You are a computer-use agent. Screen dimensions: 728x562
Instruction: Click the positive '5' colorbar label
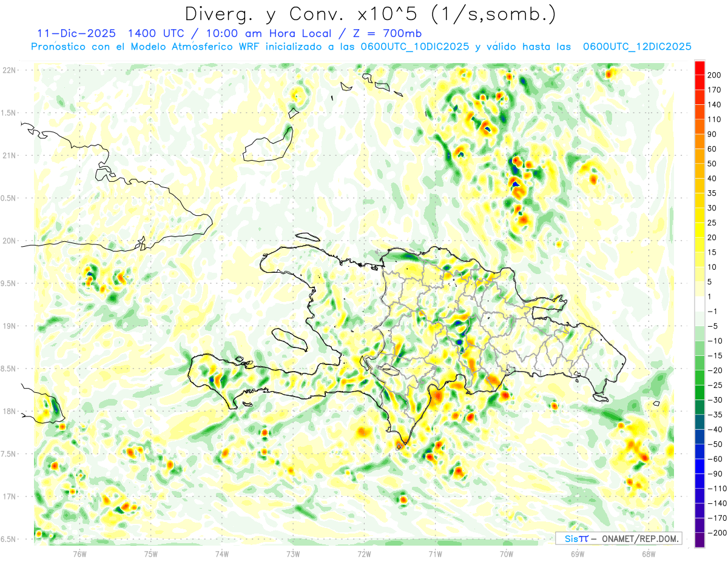(710, 282)
